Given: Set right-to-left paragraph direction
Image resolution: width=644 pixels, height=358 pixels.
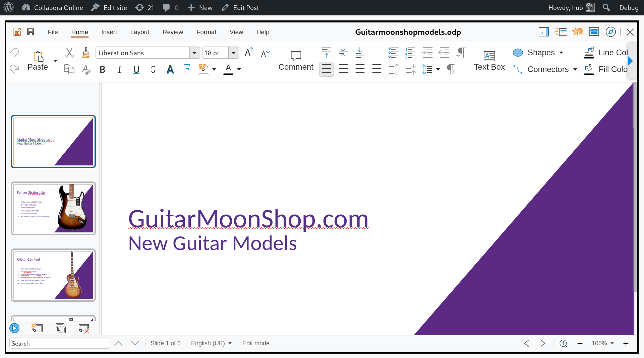Looking at the screenshot, I should [452, 69].
